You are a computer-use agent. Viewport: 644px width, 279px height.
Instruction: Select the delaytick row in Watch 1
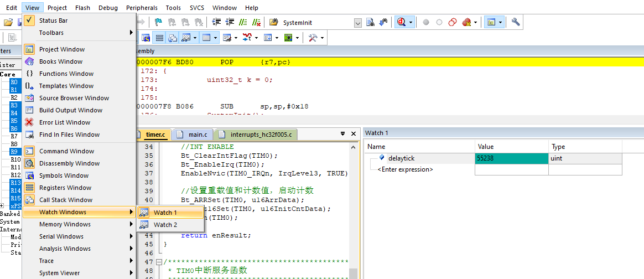pyautogui.click(x=493, y=159)
